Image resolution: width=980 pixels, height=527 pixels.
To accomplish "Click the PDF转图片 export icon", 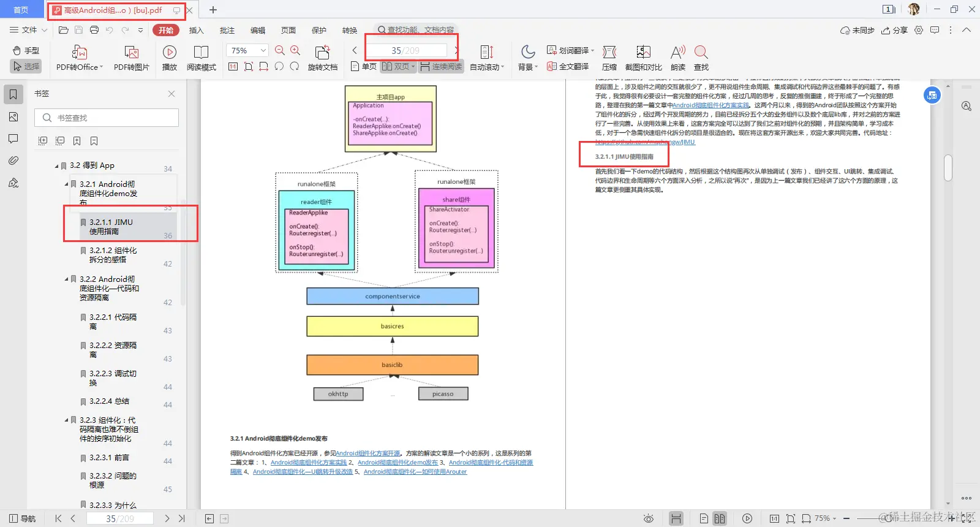I will click(131, 58).
